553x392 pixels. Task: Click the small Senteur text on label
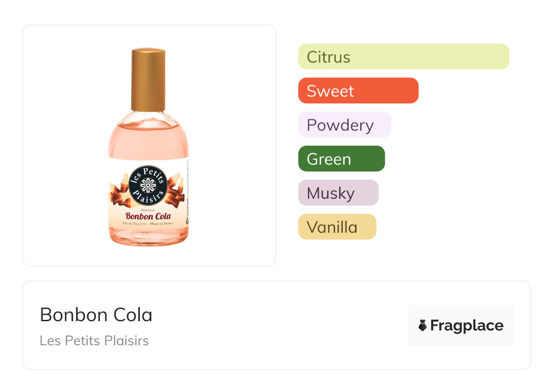point(148,210)
